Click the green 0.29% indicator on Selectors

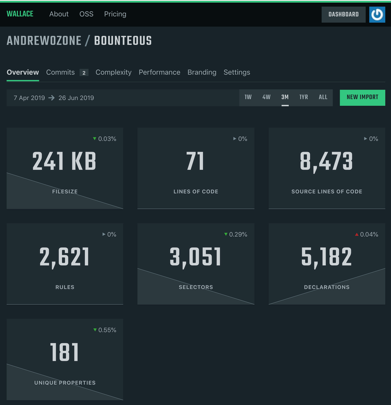tap(236, 235)
